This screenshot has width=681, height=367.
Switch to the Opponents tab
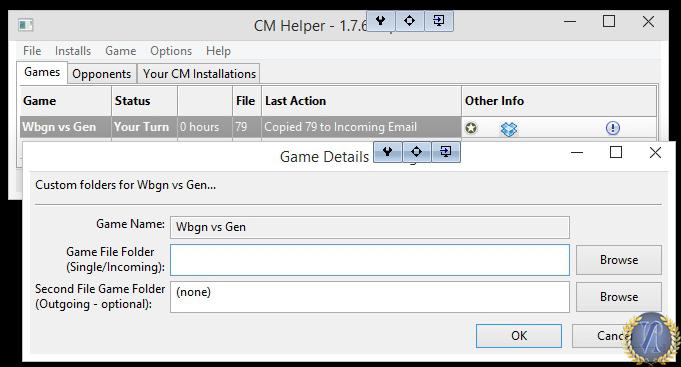coord(102,74)
